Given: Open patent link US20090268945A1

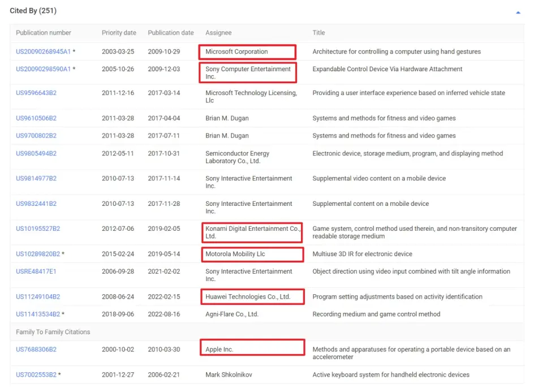Looking at the screenshot, I should coord(43,51).
